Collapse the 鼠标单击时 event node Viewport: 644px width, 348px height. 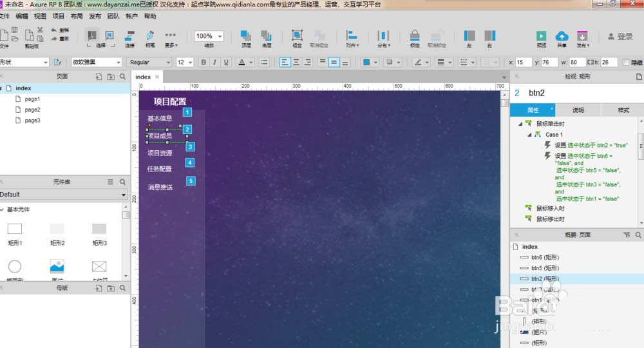pyautogui.click(x=520, y=124)
